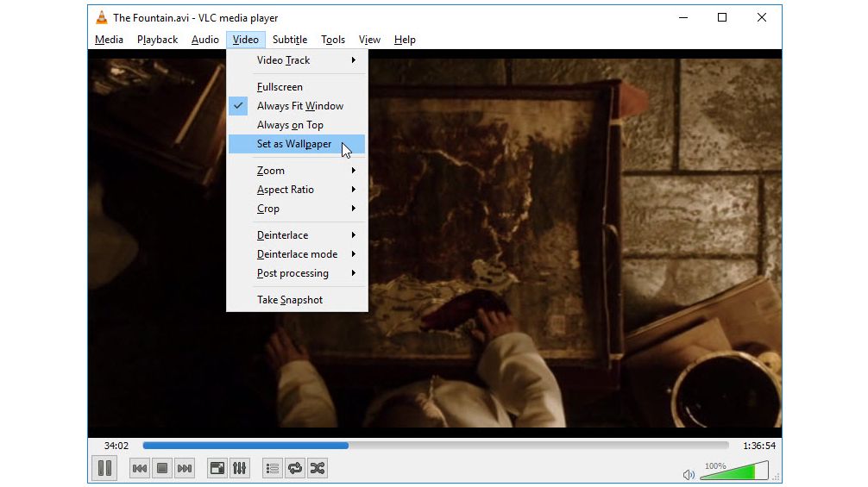
Task: Click elapsed time 34:02 label
Action: [116, 446]
